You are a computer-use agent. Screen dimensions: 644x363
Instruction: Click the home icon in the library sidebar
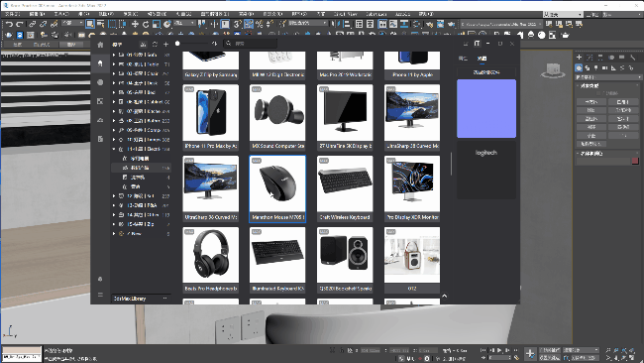100,45
